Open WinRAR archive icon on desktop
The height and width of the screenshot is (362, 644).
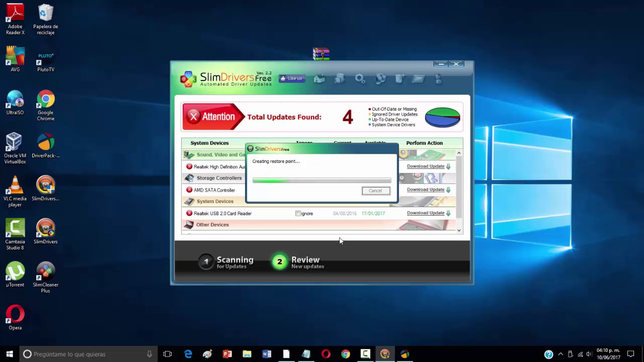point(321,54)
